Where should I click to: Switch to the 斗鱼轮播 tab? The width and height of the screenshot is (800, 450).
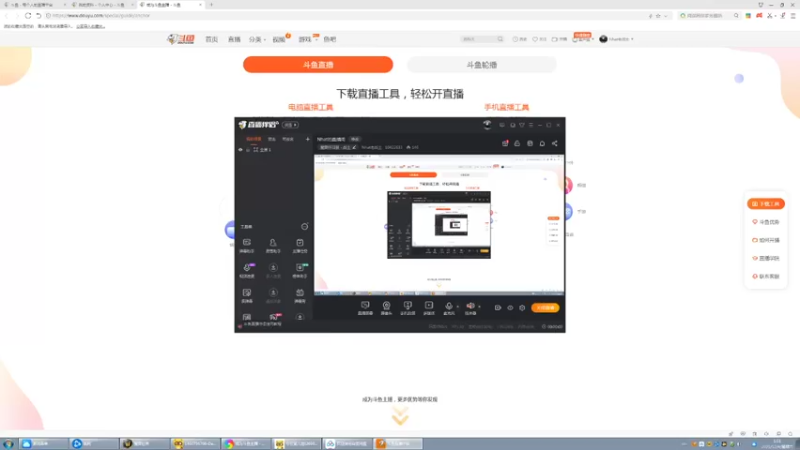point(482,65)
